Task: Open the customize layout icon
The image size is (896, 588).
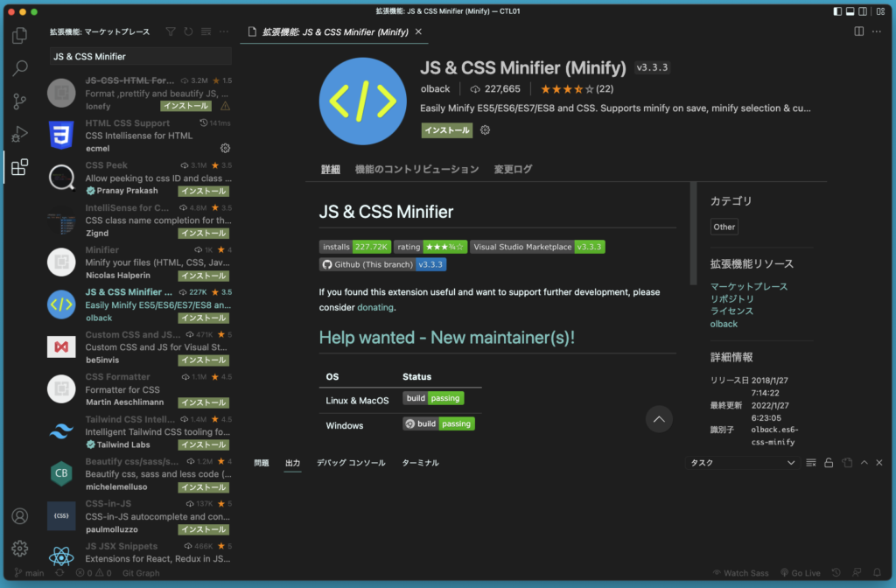Action: [880, 11]
